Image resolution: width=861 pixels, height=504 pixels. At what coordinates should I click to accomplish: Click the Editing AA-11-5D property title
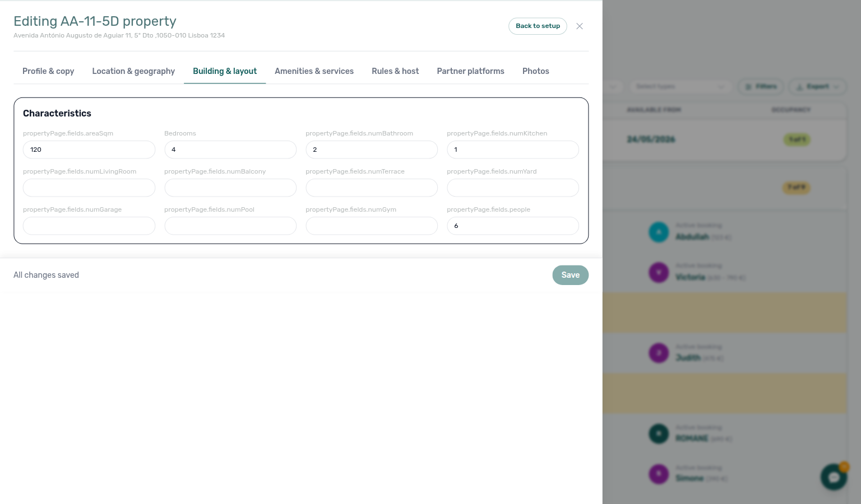pyautogui.click(x=95, y=21)
